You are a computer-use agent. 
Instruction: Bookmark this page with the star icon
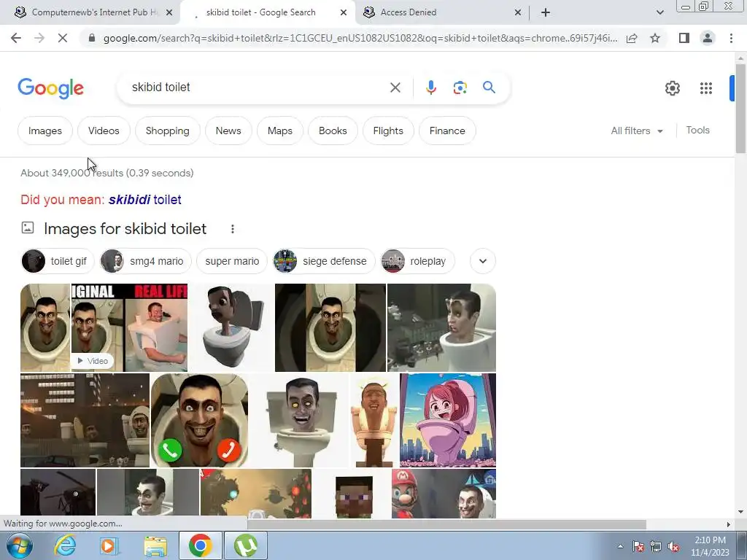point(655,38)
